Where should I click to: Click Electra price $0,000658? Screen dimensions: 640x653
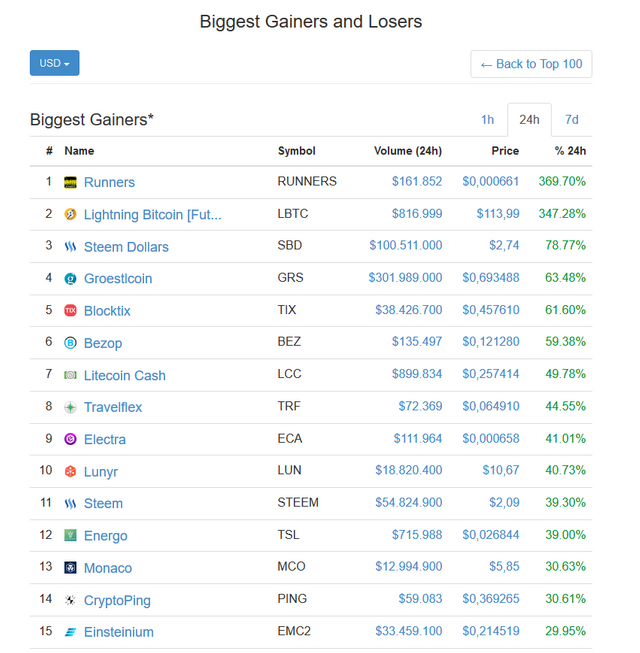[491, 439]
